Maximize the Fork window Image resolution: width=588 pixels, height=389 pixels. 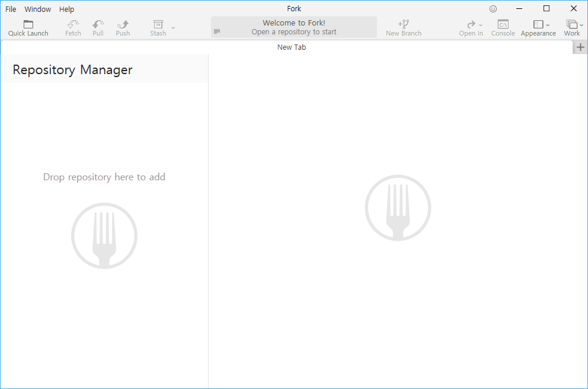547,9
